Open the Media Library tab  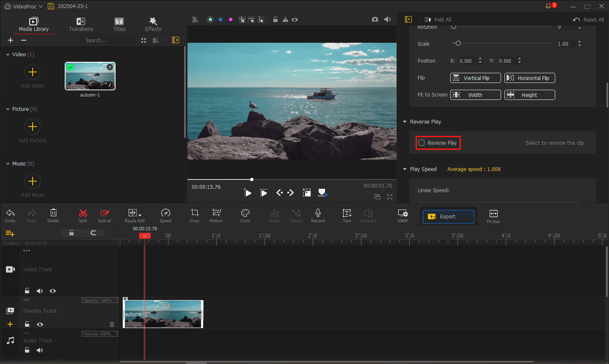tap(34, 25)
